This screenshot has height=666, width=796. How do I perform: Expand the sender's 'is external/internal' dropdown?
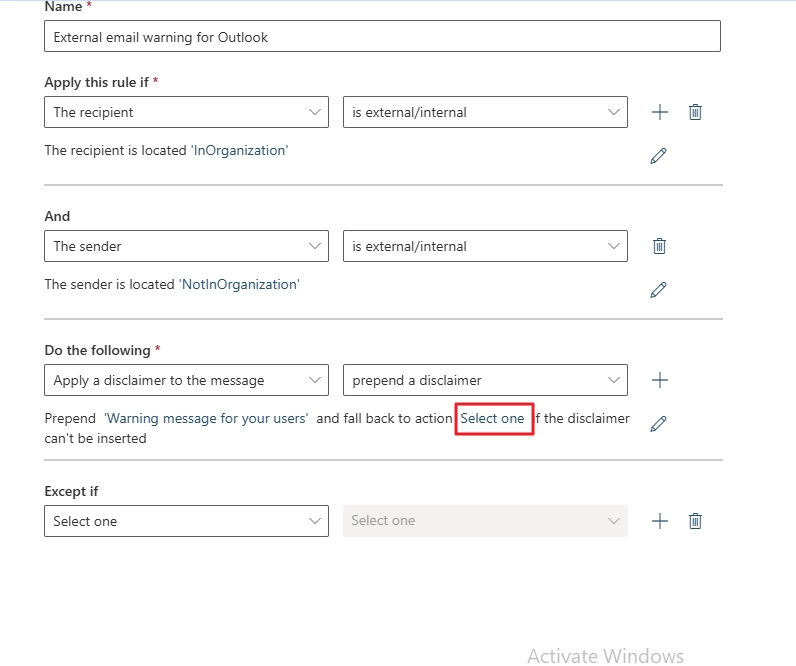(x=485, y=246)
